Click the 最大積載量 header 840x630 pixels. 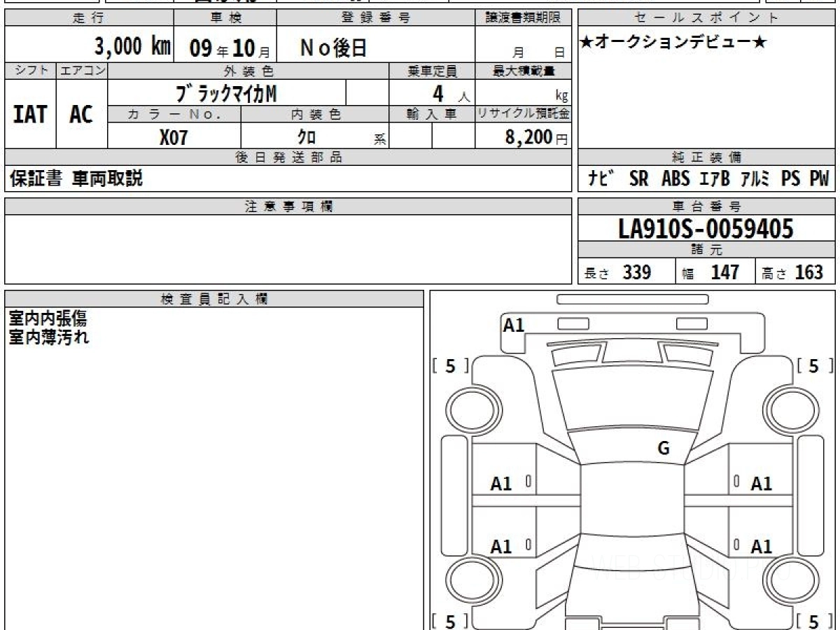pos(524,71)
